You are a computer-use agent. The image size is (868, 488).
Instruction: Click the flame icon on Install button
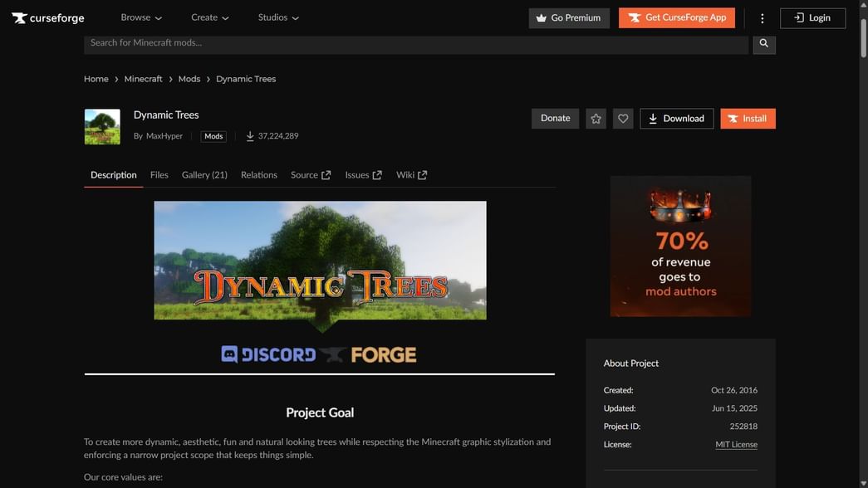734,118
